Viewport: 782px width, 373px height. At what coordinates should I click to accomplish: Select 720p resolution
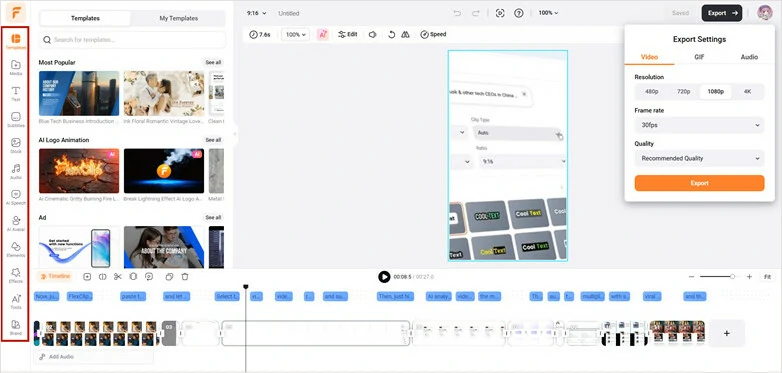pyautogui.click(x=683, y=92)
